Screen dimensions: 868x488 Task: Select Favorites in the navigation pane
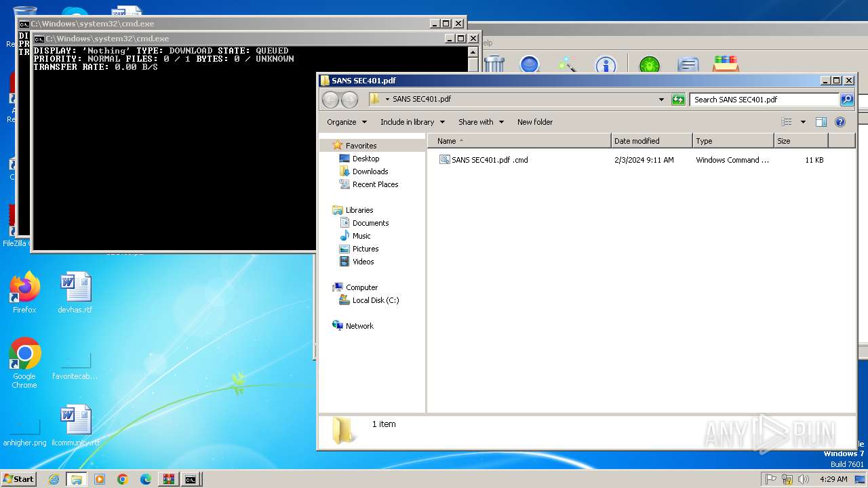pos(361,146)
